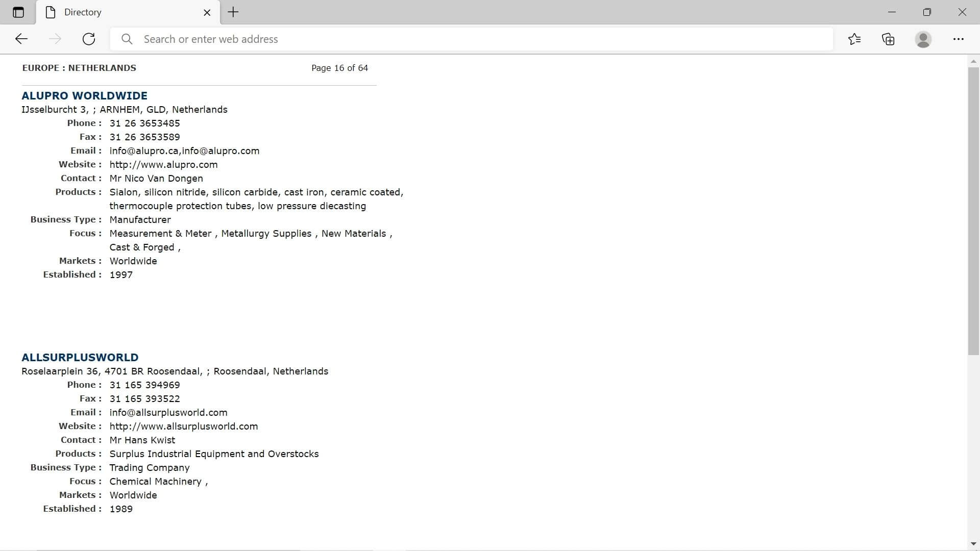Image resolution: width=980 pixels, height=551 pixels.
Task: Click the tab sidebar toggle icon
Action: (18, 12)
